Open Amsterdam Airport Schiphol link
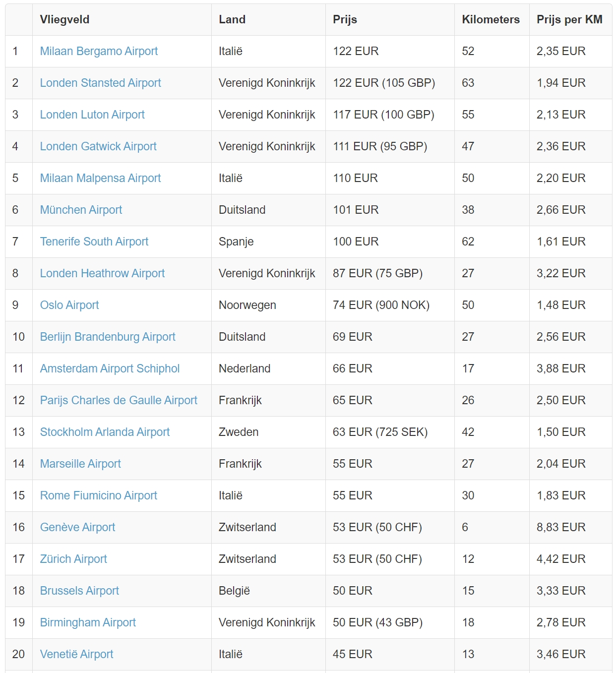Screen dimensions: 616x673 tap(110, 368)
